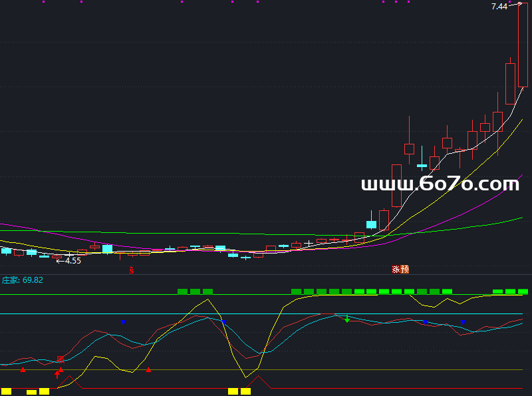Open the www.6o7o.com watermark link

[440, 184]
